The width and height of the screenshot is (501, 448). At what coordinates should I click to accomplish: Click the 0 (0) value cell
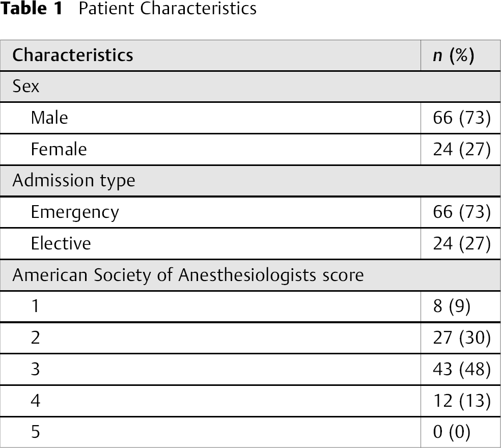click(x=452, y=432)
